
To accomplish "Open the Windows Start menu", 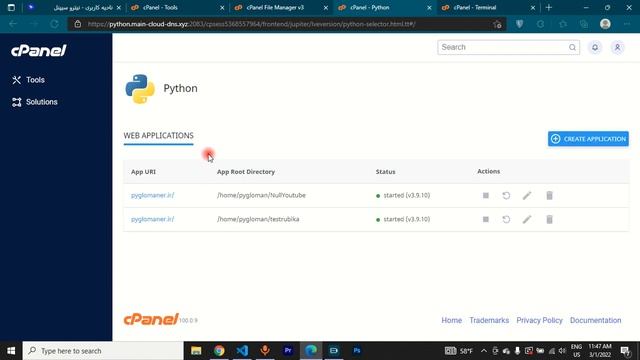I will click(11, 351).
